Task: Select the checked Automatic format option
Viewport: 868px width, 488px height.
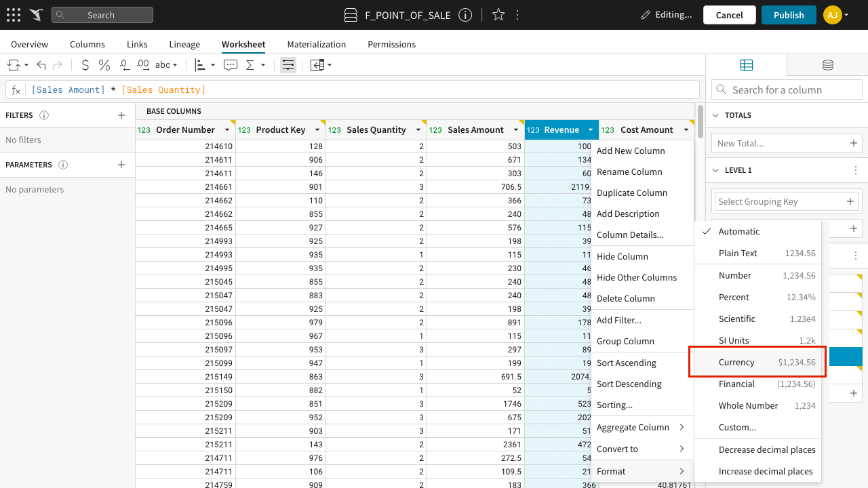Action: (757, 231)
